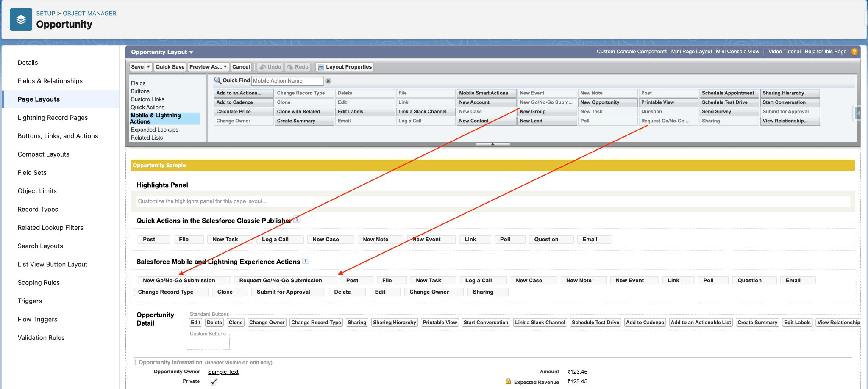The width and height of the screenshot is (868, 389).
Task: Toggle the Private field checkbox
Action: point(214,381)
